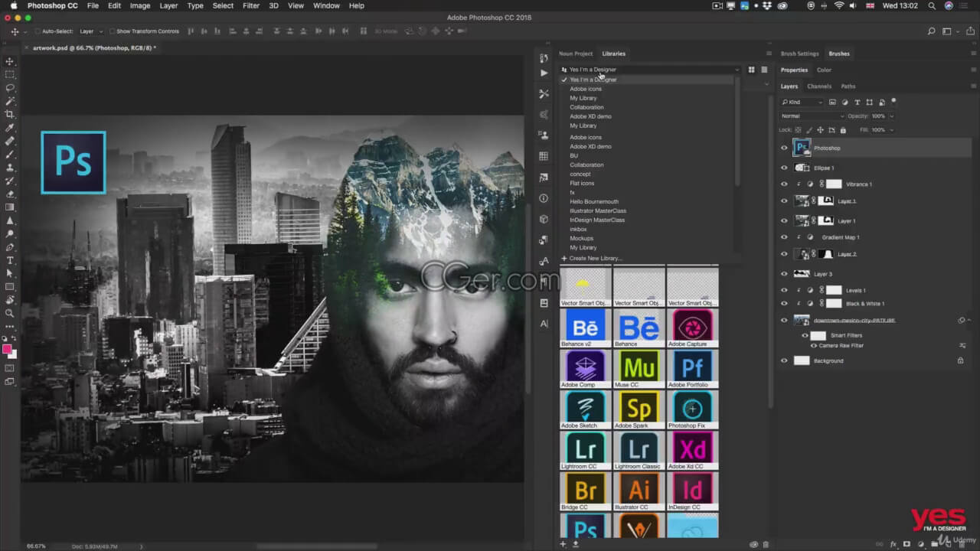
Task: Choose Hello Bournemouth library
Action: click(x=594, y=201)
